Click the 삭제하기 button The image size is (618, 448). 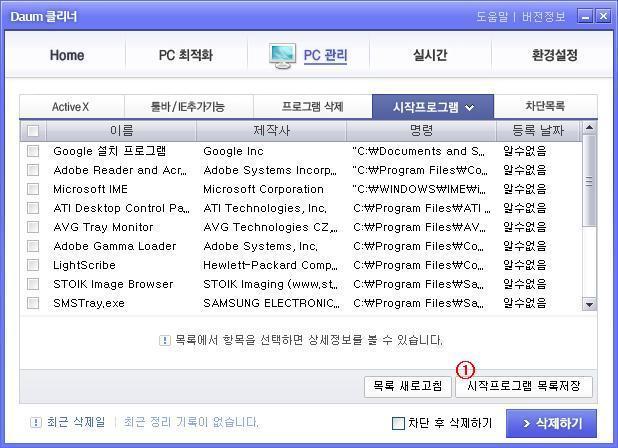coord(551,424)
